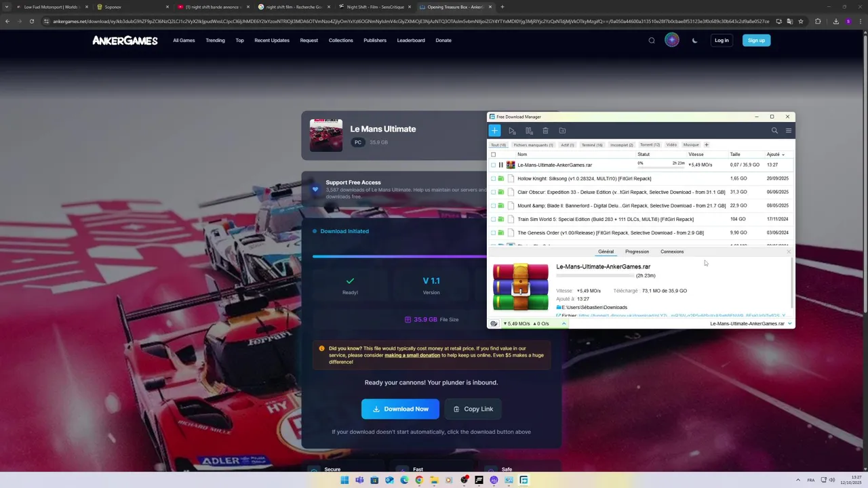The image size is (868, 488).
Task: Open folder for Hollow Knight: Silksong download
Action: [501, 178]
